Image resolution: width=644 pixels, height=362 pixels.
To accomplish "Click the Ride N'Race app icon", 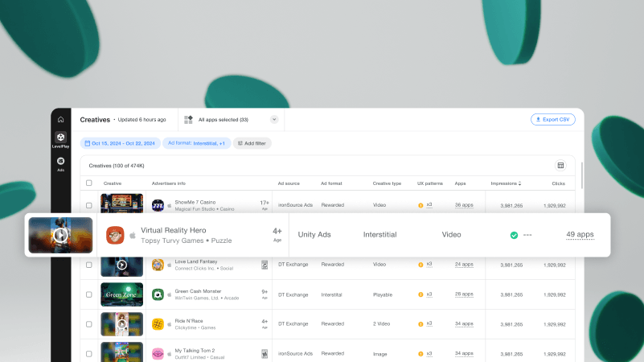I will tap(158, 324).
